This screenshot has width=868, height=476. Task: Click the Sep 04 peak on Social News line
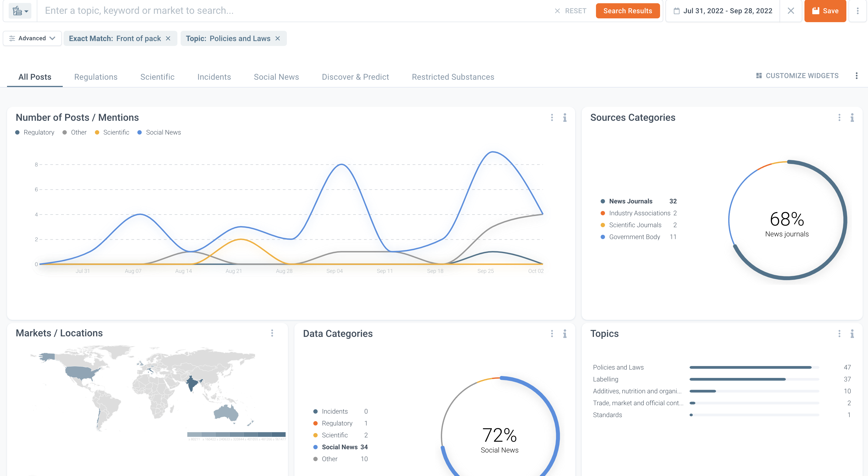click(x=342, y=164)
